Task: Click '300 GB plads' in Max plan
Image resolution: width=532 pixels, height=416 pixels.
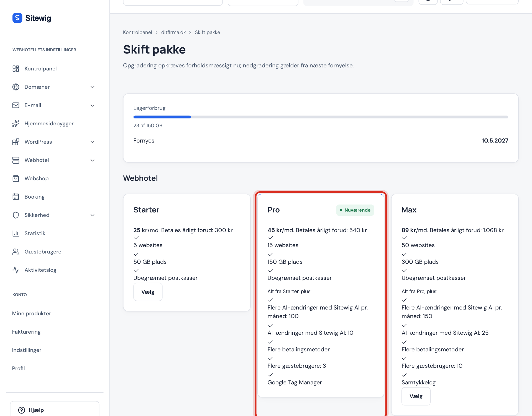Action: [420, 262]
